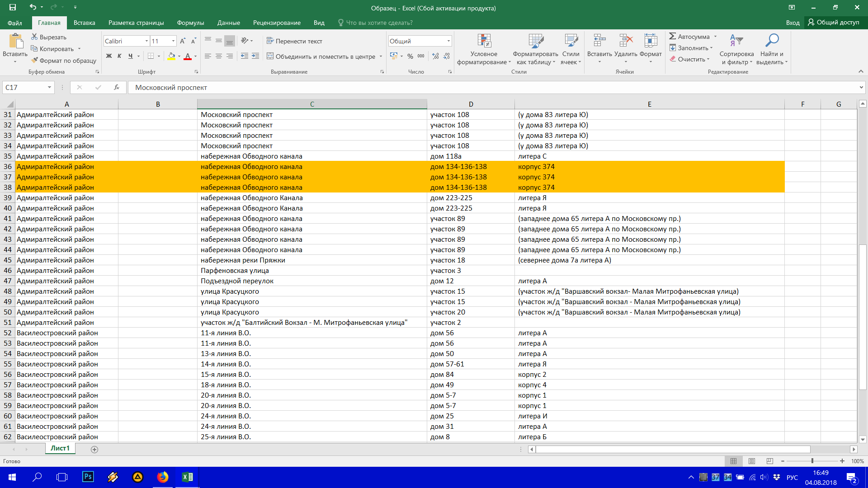Viewport: 868px width, 488px height.
Task: Click the Insert Function fx icon
Action: (117, 87)
